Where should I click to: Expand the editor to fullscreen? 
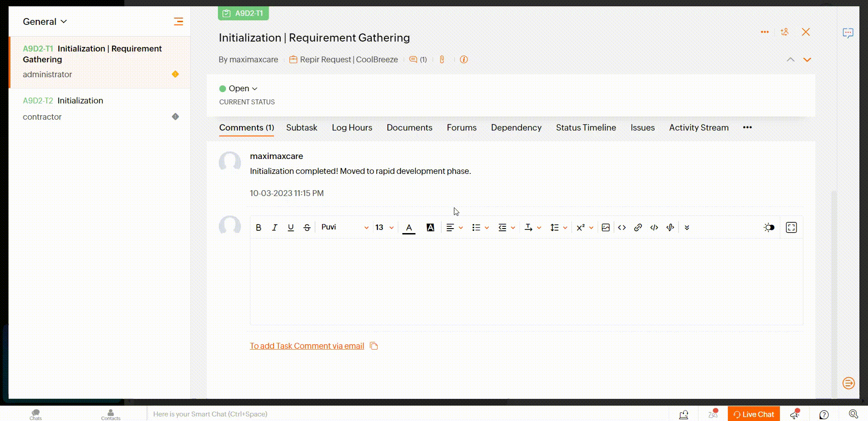click(x=791, y=228)
